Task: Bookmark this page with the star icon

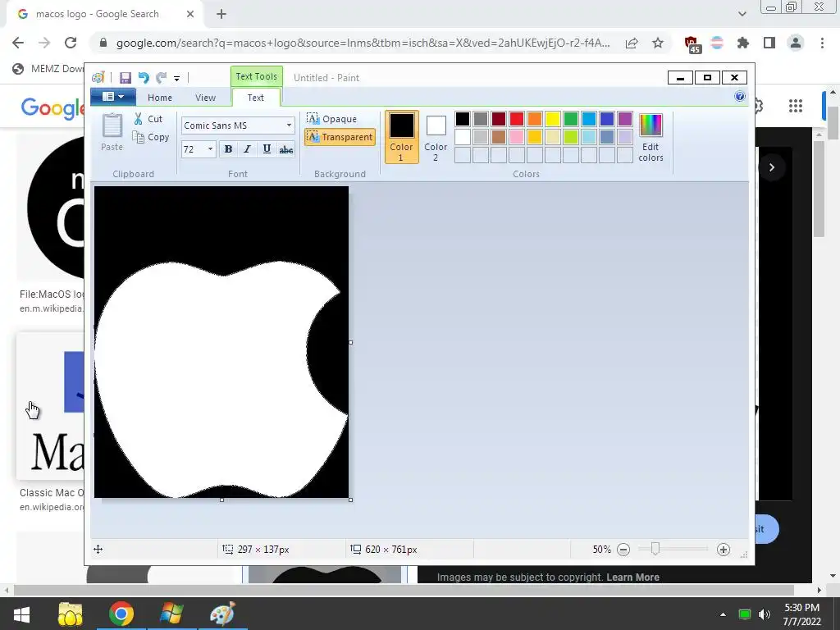Action: [658, 43]
